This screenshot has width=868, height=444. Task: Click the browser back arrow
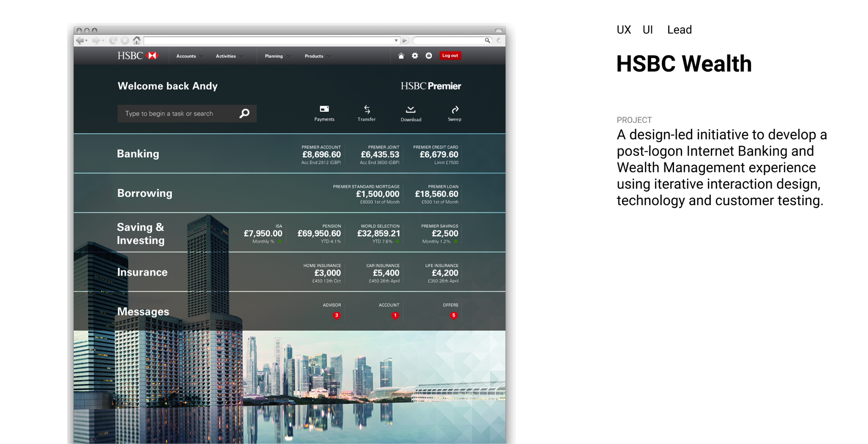click(x=80, y=41)
